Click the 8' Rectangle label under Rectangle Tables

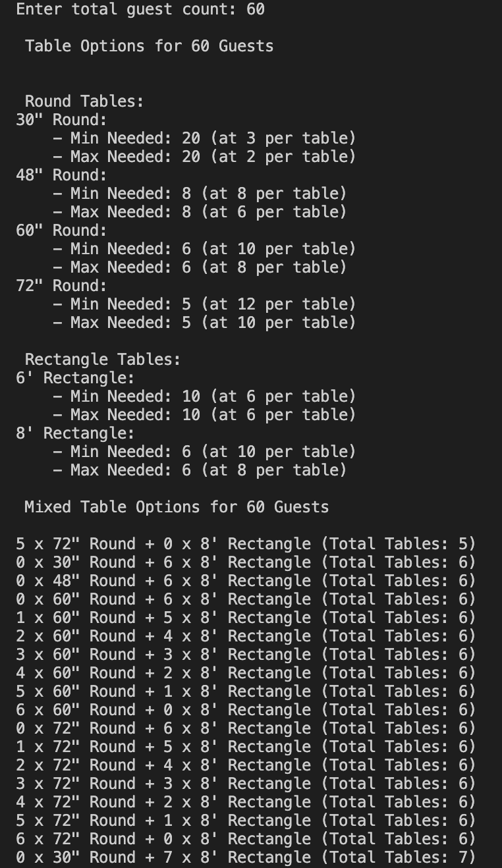(75, 433)
